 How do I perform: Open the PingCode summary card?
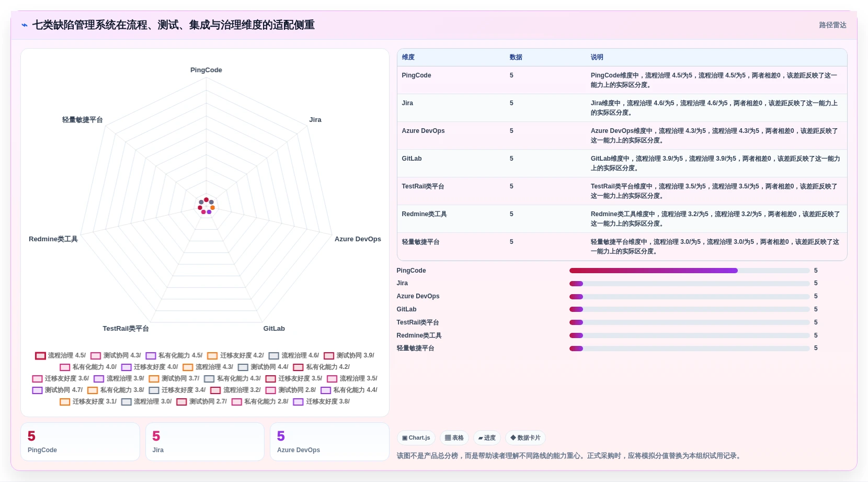point(80,442)
